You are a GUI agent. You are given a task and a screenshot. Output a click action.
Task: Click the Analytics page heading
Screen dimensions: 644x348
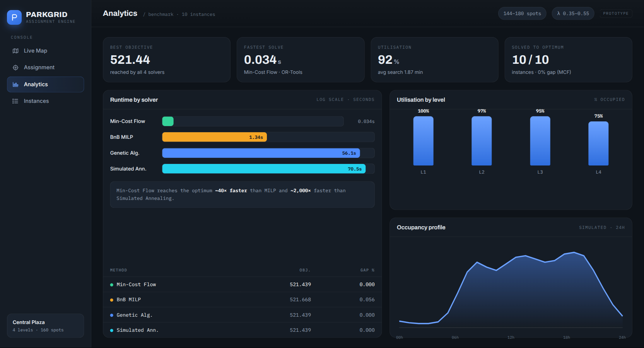120,13
